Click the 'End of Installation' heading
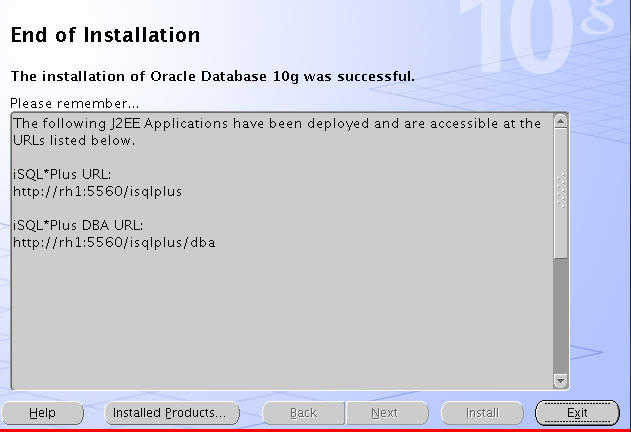 click(x=105, y=35)
